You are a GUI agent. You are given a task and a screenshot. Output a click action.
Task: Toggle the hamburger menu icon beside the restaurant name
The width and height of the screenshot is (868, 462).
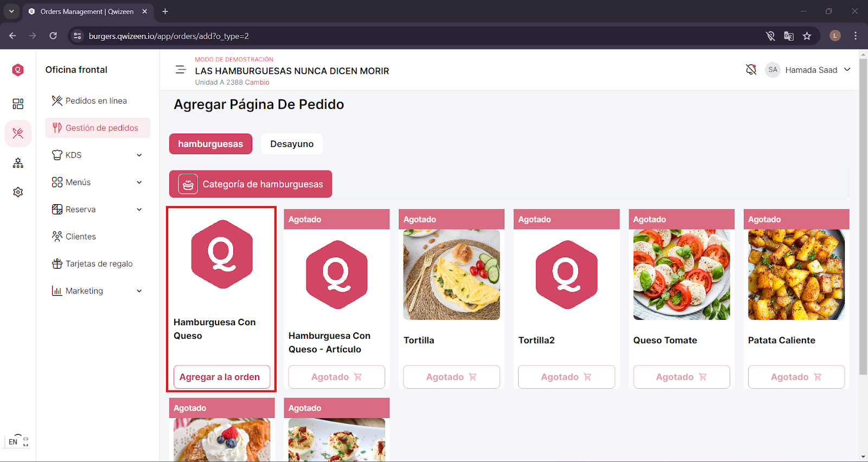coord(181,70)
